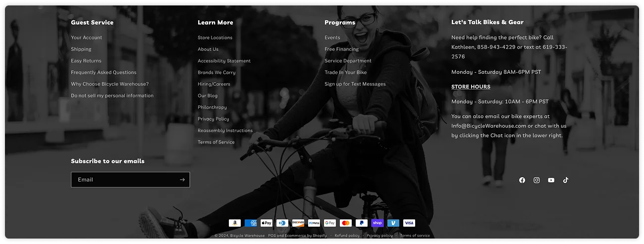
Task: Open Your Account link
Action: click(x=86, y=38)
